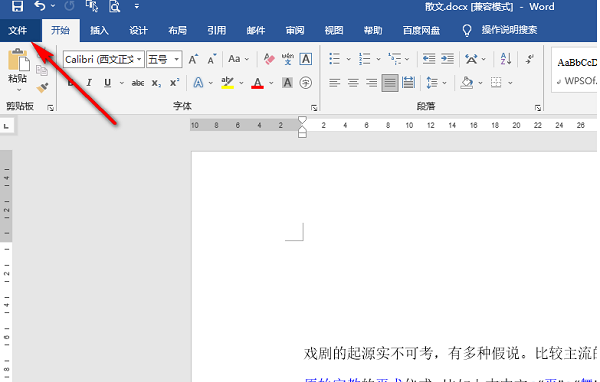Viewport: 600px width, 382px height.
Task: Click the Decrease Indent icon
Action: pyautogui.click(x=429, y=59)
